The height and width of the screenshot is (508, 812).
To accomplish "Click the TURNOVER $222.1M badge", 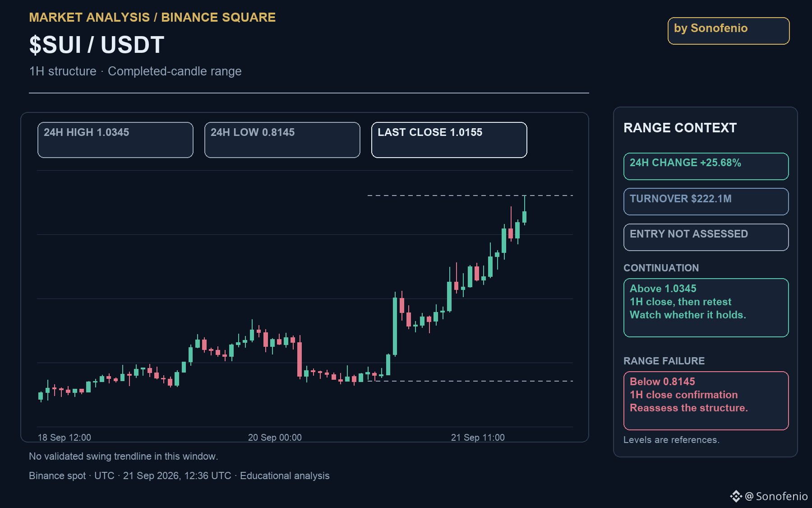I will 706,202.
